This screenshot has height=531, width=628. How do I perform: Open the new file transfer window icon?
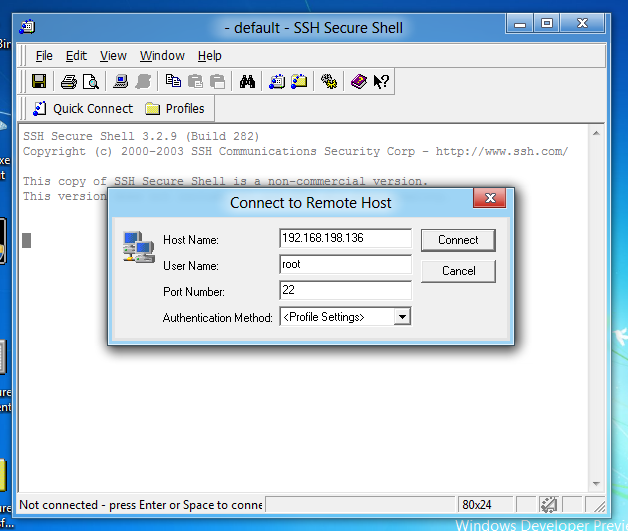click(x=299, y=81)
